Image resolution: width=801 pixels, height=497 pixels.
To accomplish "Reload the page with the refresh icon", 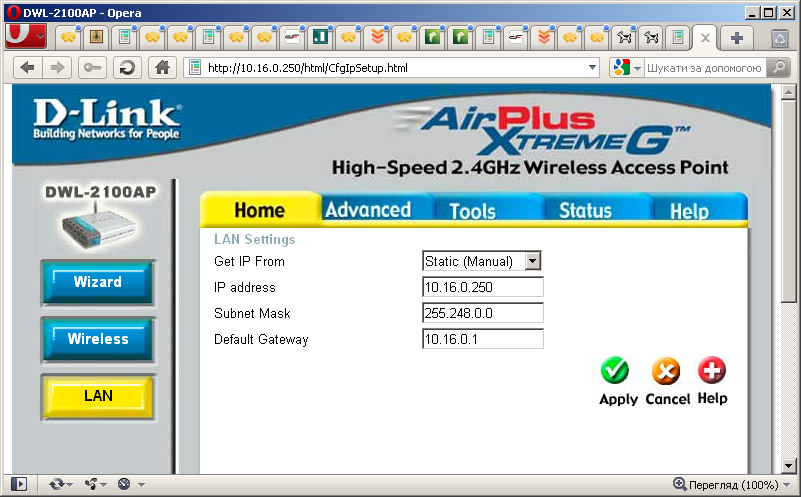I will tap(127, 67).
